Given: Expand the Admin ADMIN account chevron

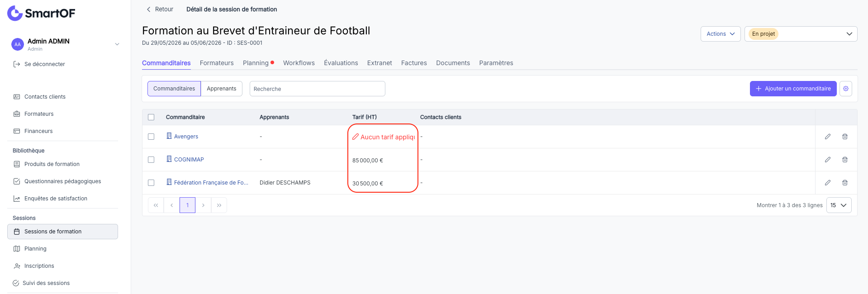Looking at the screenshot, I should point(117,44).
